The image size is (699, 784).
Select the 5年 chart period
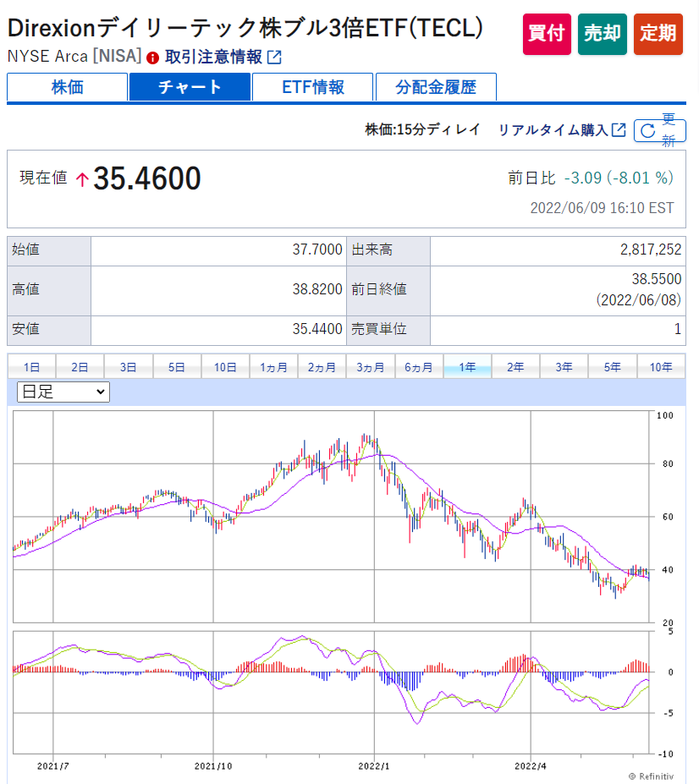(x=613, y=367)
